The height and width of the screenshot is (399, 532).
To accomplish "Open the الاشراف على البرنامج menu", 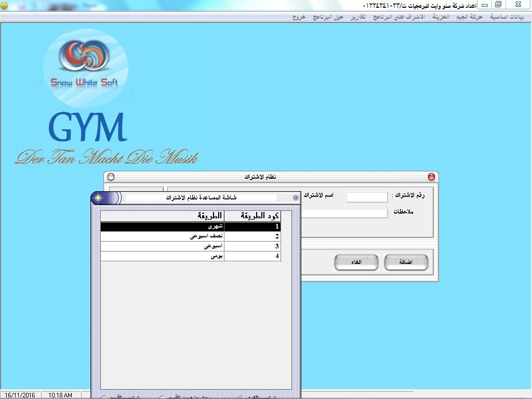I will click(398, 17).
